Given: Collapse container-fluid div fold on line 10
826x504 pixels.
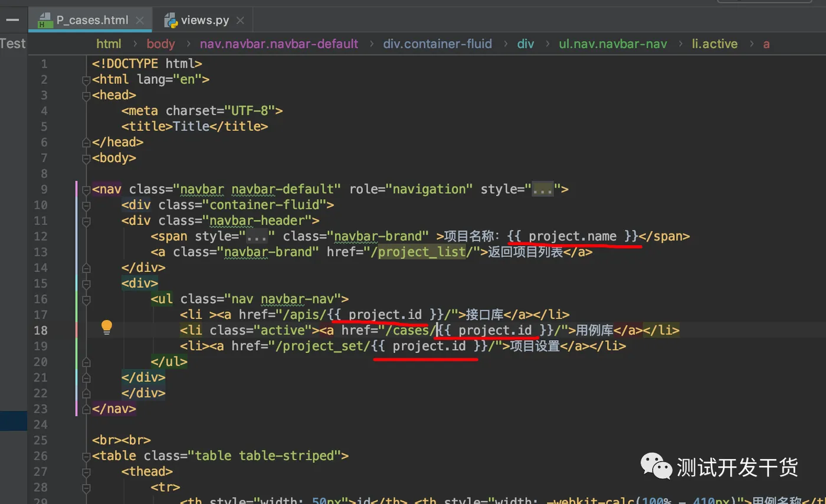Looking at the screenshot, I should tap(86, 205).
